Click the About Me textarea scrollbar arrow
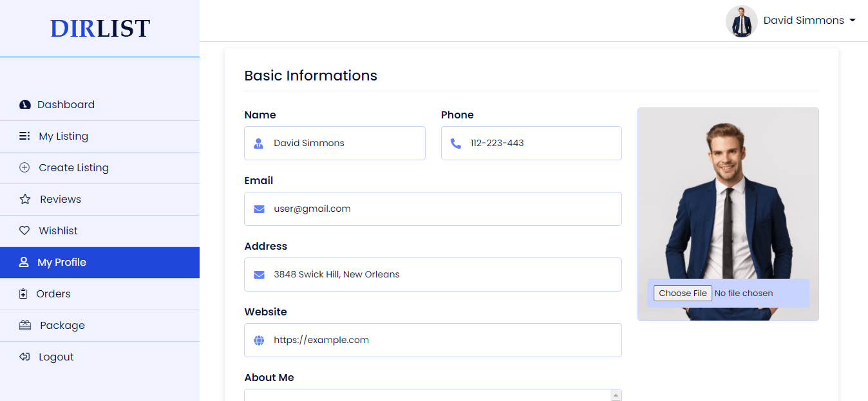 click(616, 394)
